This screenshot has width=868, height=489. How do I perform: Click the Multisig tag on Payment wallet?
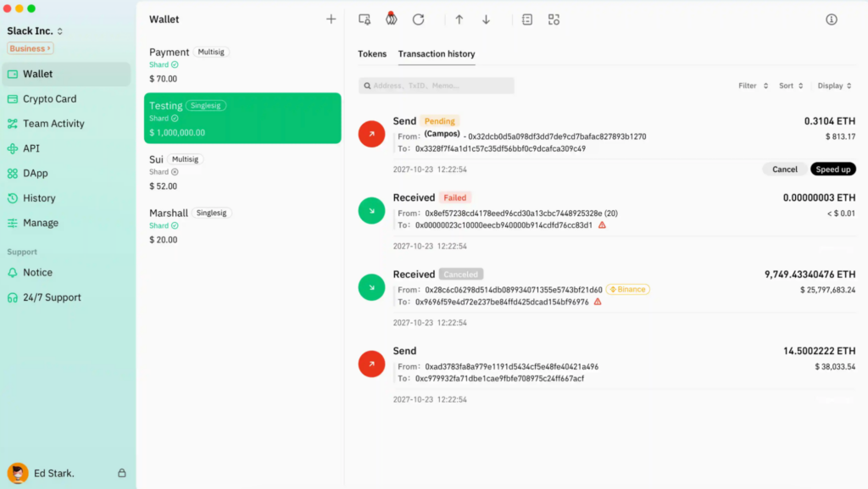(x=211, y=52)
